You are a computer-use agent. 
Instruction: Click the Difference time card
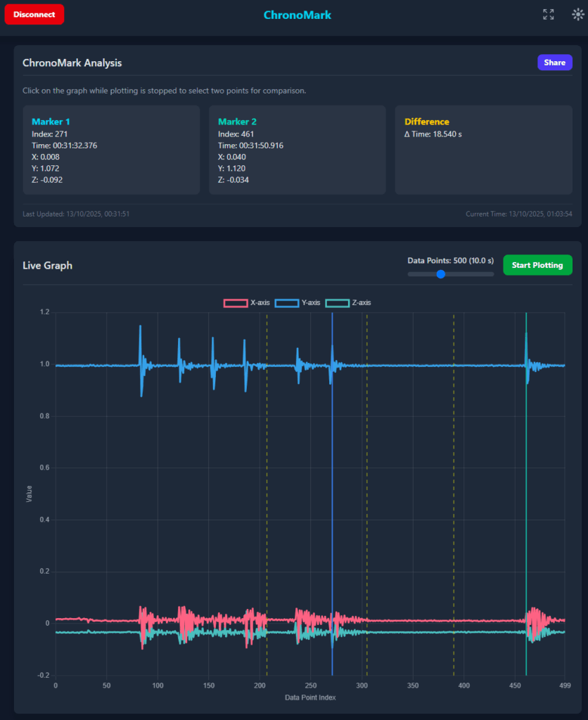tap(483, 150)
